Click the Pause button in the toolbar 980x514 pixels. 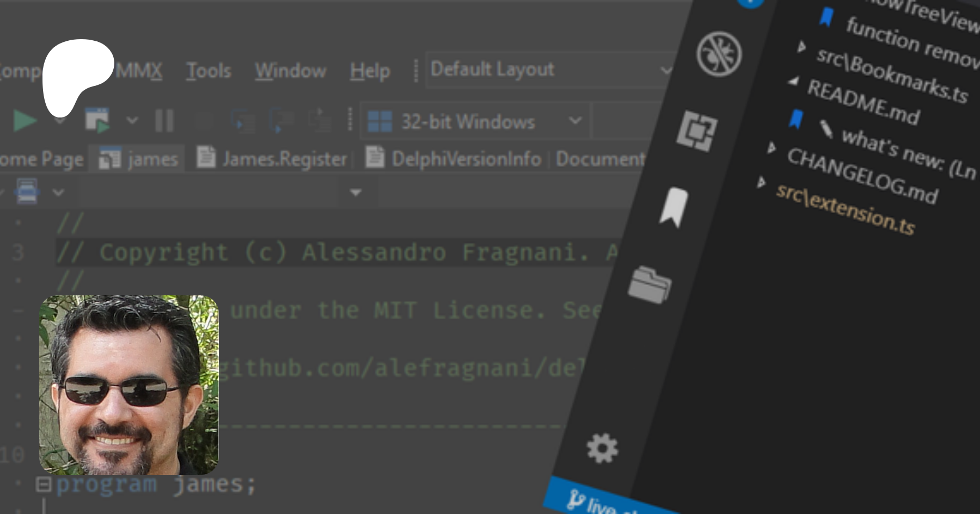coord(164,121)
